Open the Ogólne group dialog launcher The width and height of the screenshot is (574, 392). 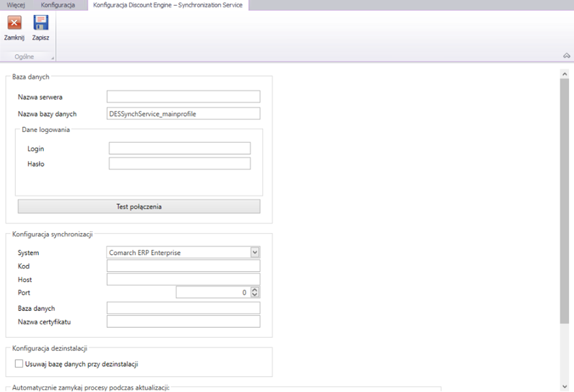click(52, 58)
